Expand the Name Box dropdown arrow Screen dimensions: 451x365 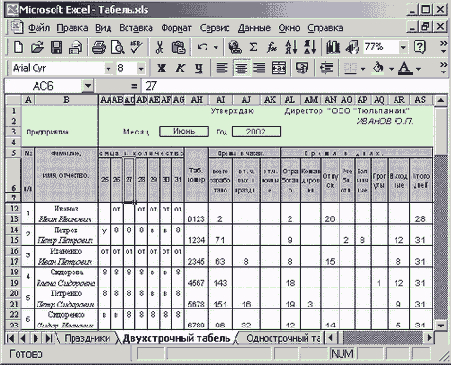click(x=88, y=86)
